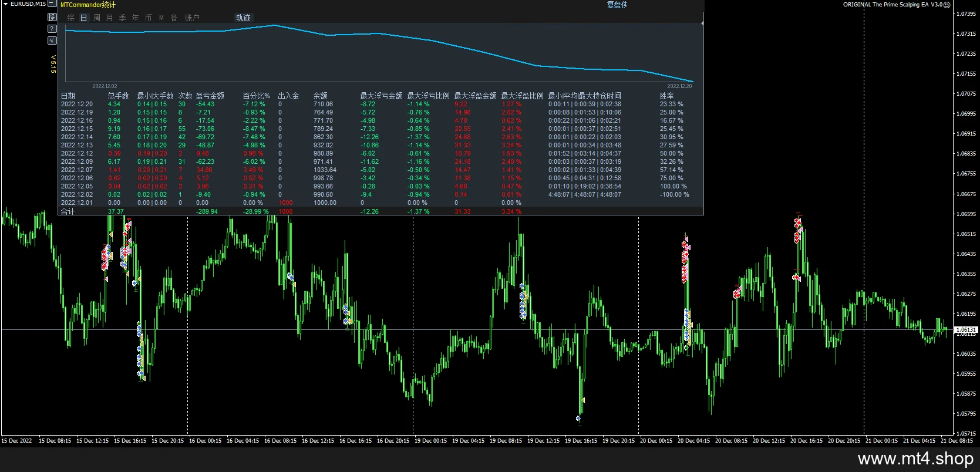The image size is (980, 472).
Task: Click the -100.00 % win rate value
Action: click(x=674, y=194)
